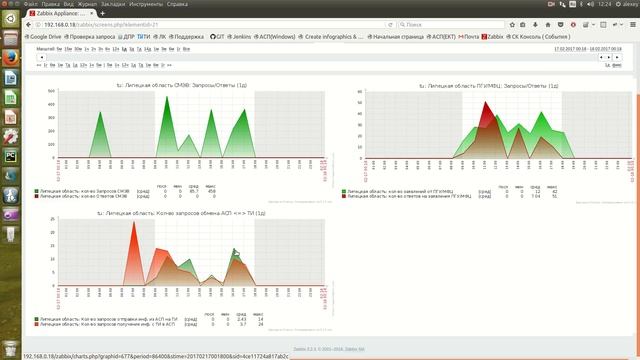Image resolution: width=640 pixels, height=360 pixels.
Task: Click the red screen recorder indicator in panel
Action: (x=551, y=4)
